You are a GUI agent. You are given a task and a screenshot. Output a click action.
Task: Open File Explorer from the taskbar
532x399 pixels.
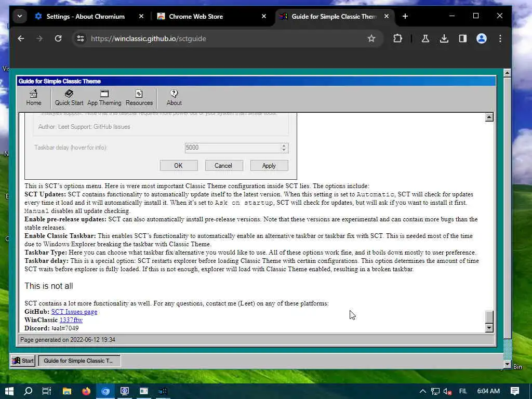67,391
